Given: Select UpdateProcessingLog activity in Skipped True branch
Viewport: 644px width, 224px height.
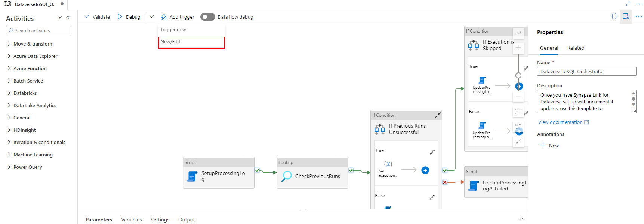Looking at the screenshot, I should pyautogui.click(x=482, y=85).
